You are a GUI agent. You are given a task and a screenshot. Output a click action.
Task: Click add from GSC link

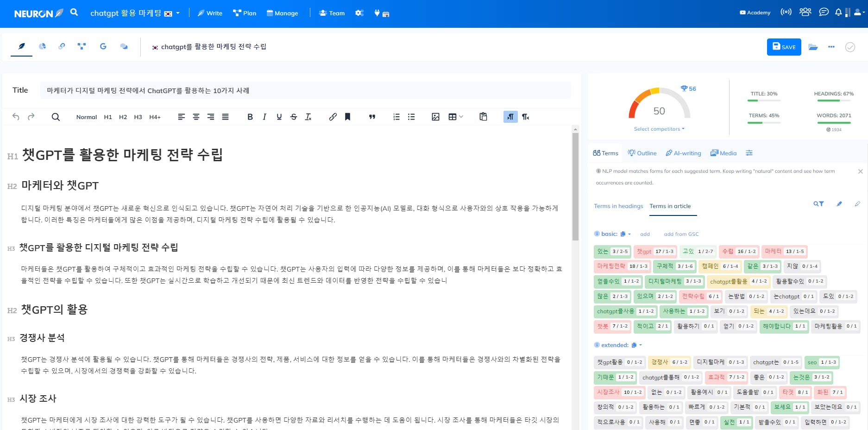681,234
